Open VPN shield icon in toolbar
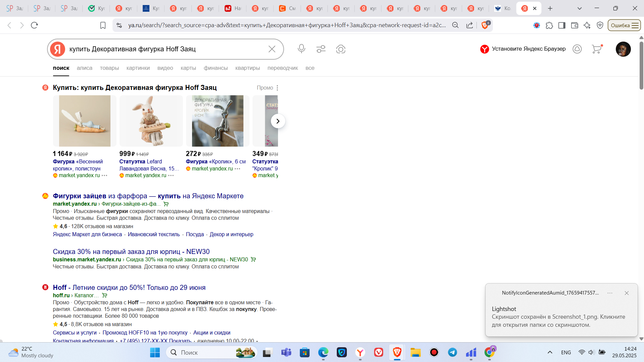Screen dimensions: 644x362 point(600,25)
